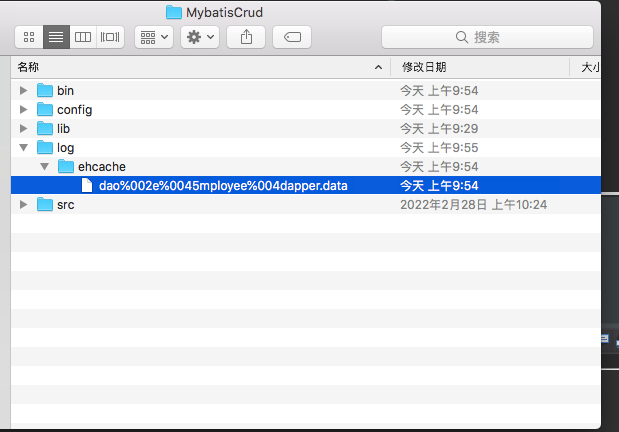619x432 pixels.
Task: Select the row labeled src
Action: 306,205
